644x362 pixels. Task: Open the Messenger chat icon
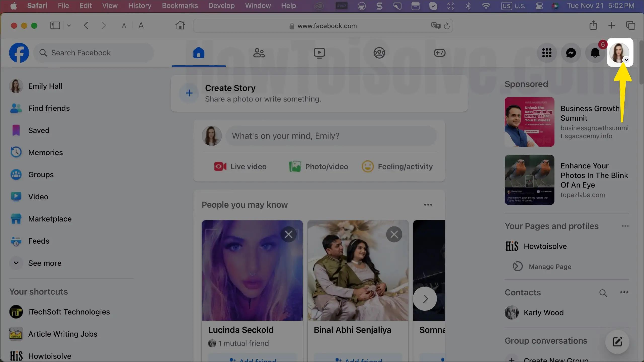571,53
